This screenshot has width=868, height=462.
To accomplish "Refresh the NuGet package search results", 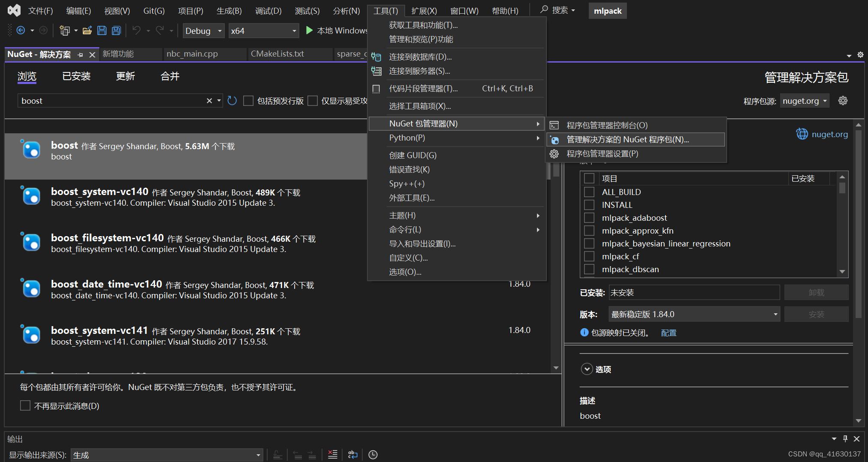I will point(232,101).
